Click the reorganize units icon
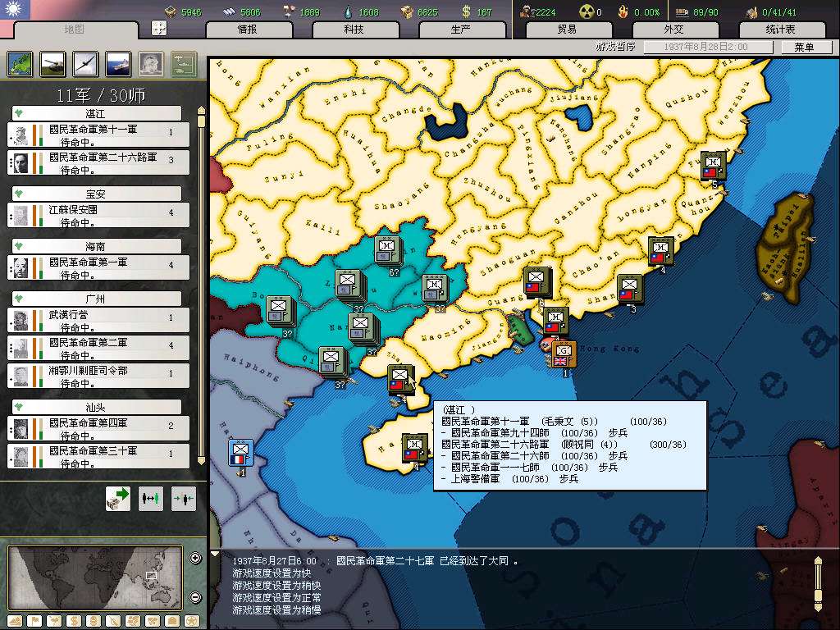This screenshot has height=630, width=840. 151,498
